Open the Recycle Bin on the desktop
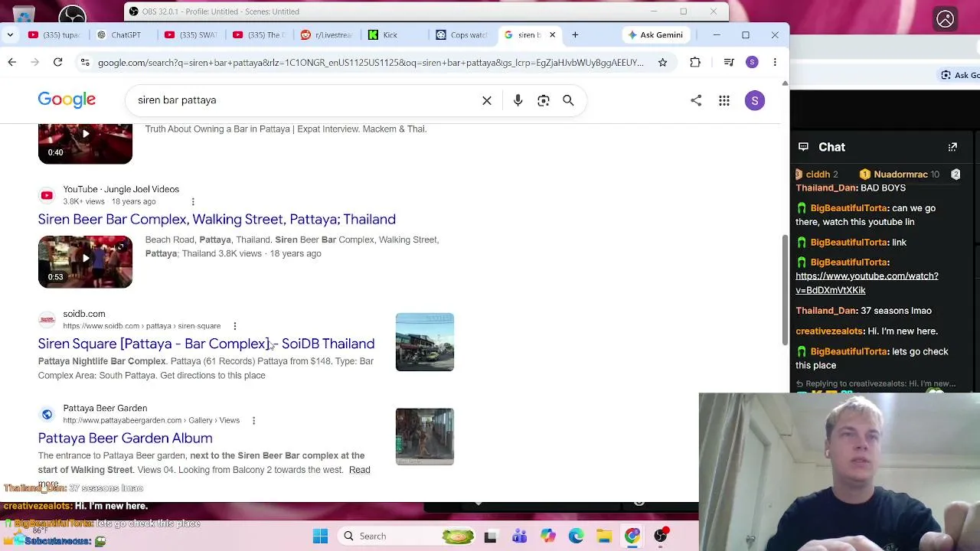The width and height of the screenshot is (980, 551). pos(23,13)
